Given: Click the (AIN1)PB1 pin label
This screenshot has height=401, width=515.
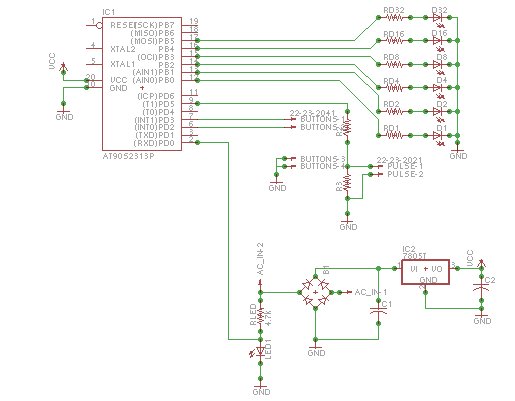Looking at the screenshot, I should [153, 72].
